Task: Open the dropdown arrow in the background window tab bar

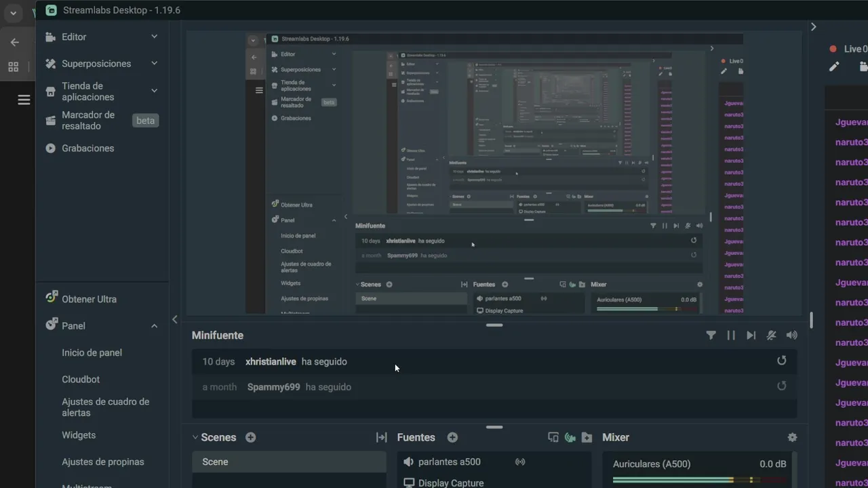Action: coord(13,13)
